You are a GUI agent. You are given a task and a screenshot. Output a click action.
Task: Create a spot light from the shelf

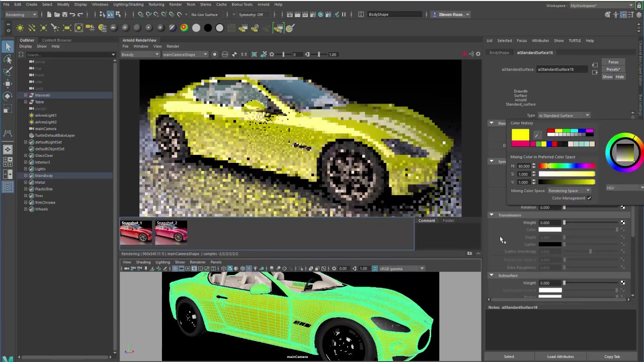[x=55, y=28]
